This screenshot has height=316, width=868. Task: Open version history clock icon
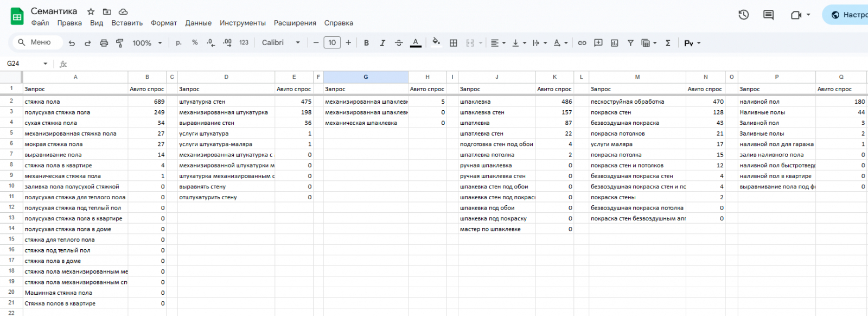pos(744,15)
